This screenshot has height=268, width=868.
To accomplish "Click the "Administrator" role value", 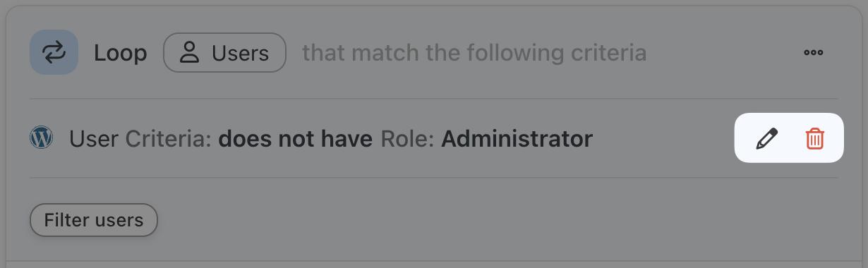I will (x=517, y=139).
